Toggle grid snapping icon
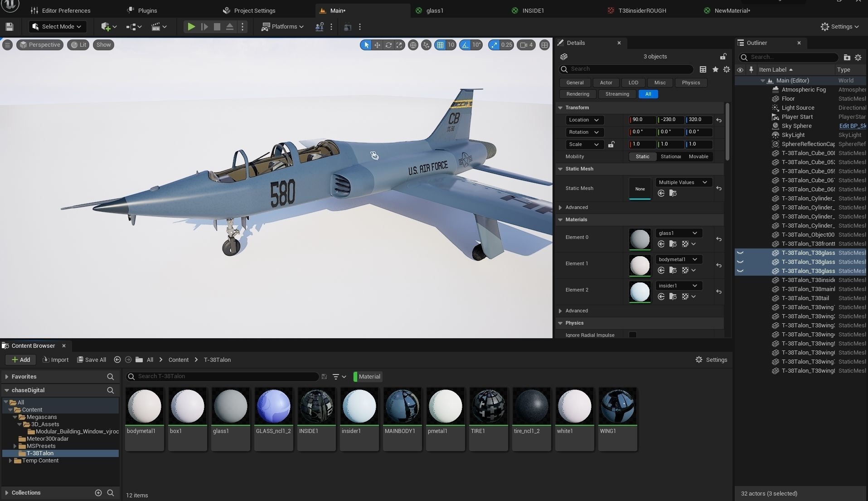 (440, 45)
